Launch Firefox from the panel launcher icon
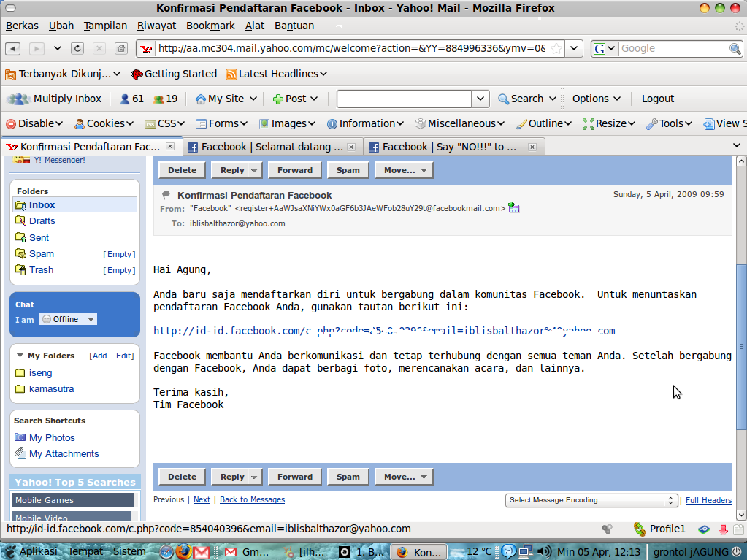The image size is (747, 560). (x=184, y=551)
